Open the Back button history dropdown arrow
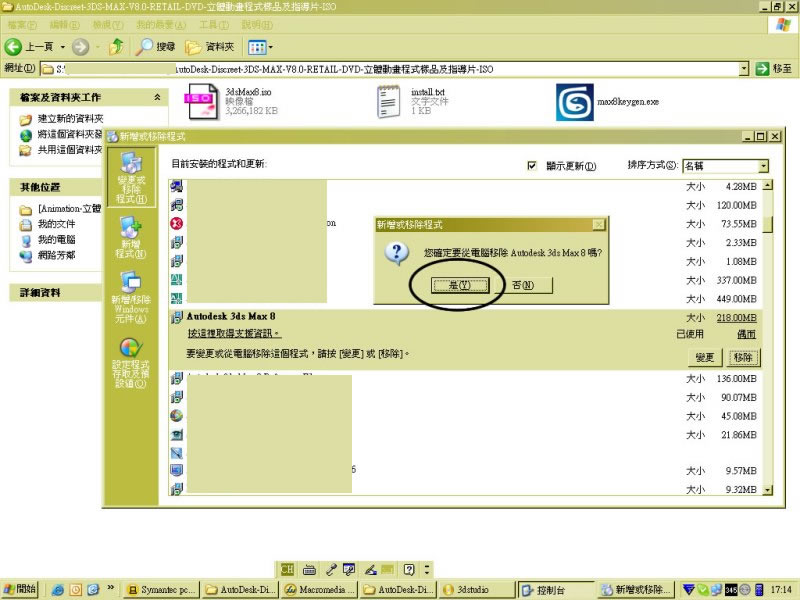This screenshot has width=800, height=600. [63, 47]
